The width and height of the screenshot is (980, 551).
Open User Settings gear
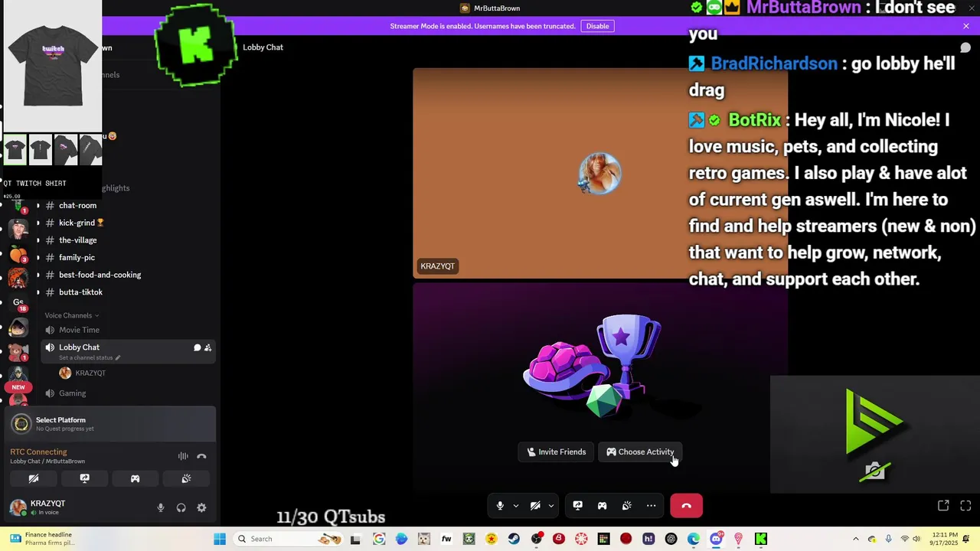tap(201, 507)
